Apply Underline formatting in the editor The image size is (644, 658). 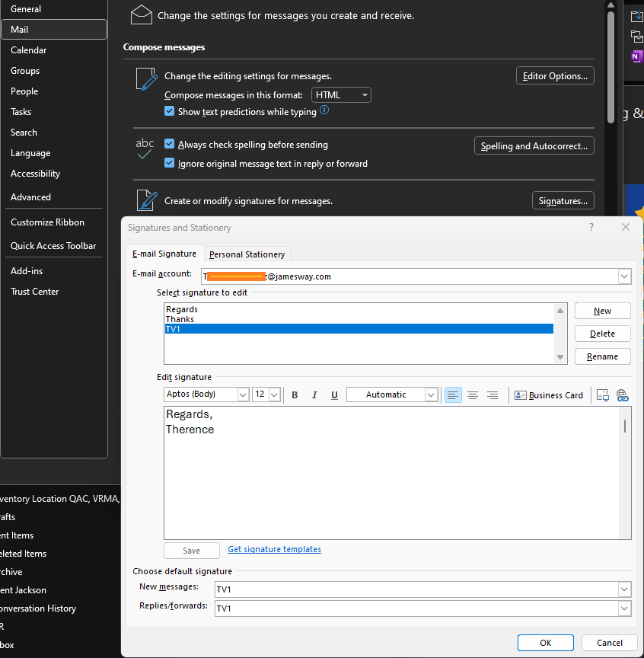(x=334, y=394)
